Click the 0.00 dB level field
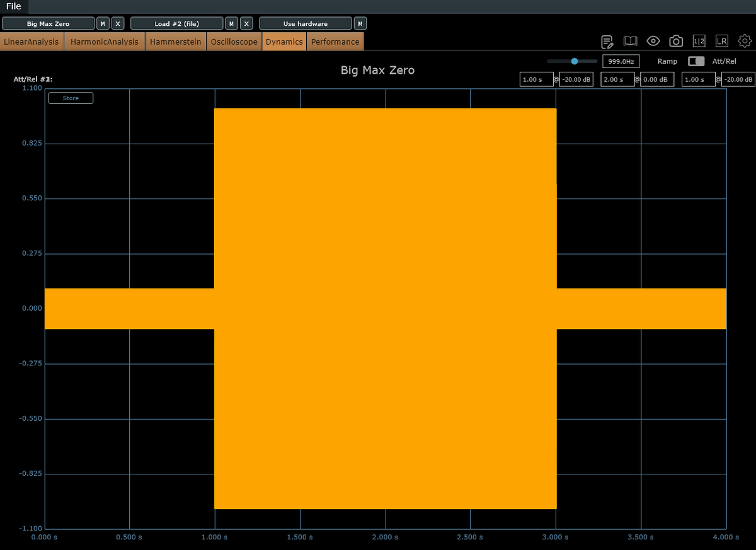756x550 pixels. (x=658, y=79)
